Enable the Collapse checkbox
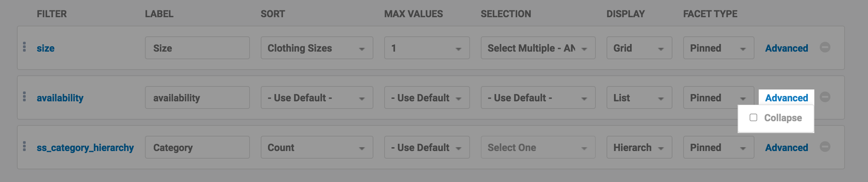Image resolution: width=868 pixels, height=182 pixels. coord(753,117)
